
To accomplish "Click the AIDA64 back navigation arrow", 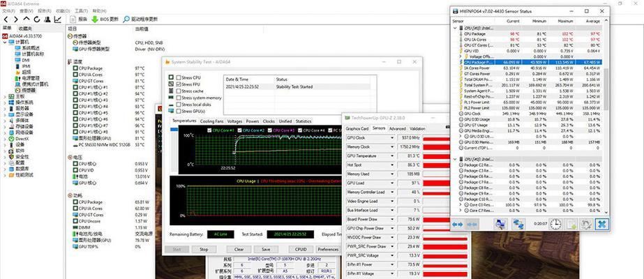I will 6,20.
